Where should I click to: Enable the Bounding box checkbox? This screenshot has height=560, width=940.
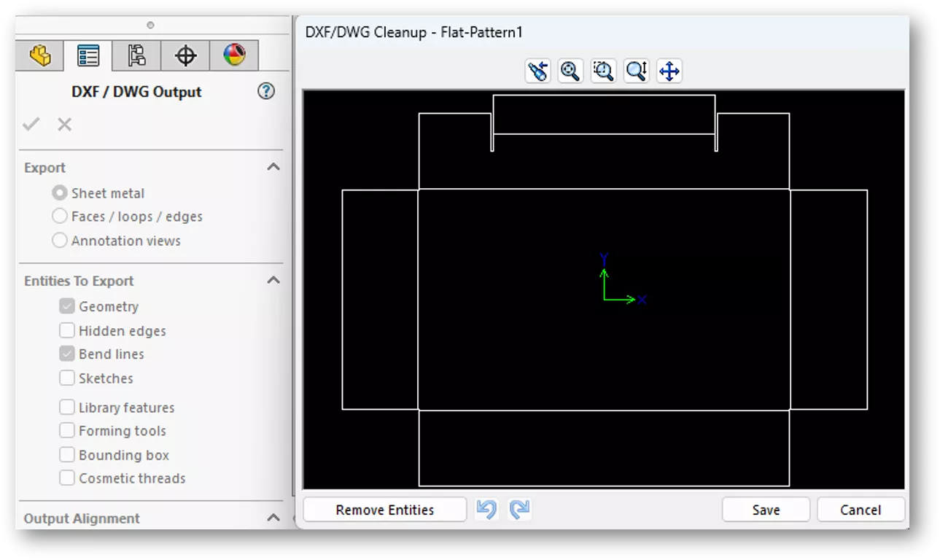coord(67,454)
